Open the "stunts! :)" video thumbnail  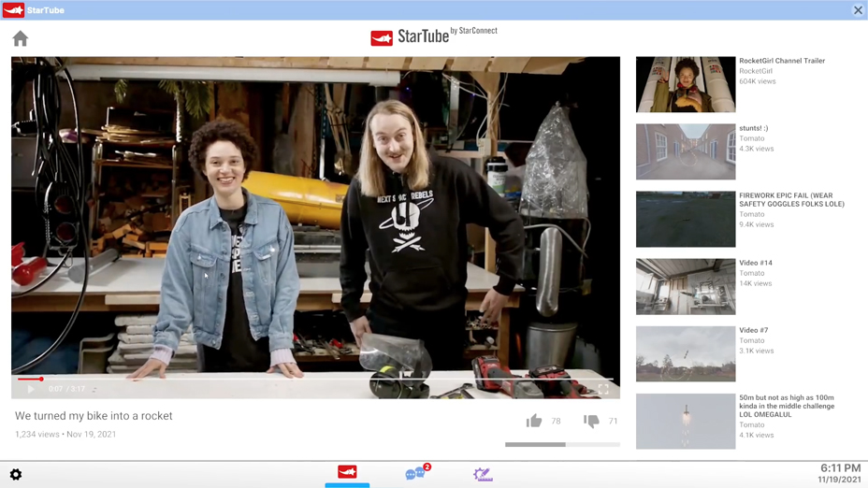click(686, 151)
